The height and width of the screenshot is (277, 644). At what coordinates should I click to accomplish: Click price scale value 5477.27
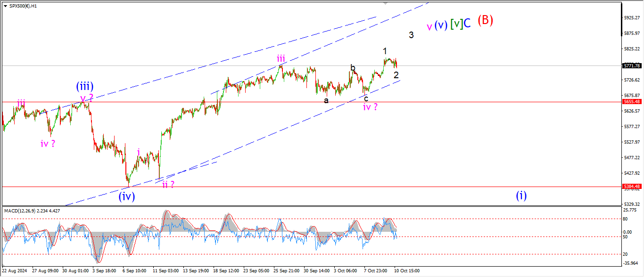point(632,158)
